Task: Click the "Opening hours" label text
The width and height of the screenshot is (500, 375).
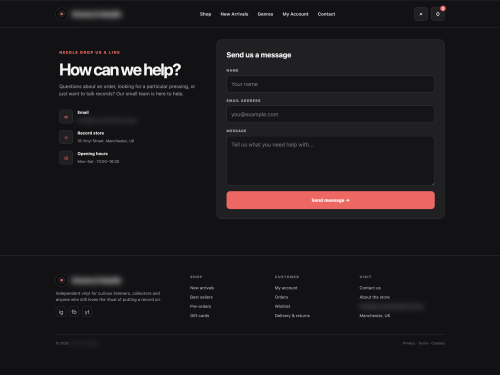Action: tap(93, 154)
